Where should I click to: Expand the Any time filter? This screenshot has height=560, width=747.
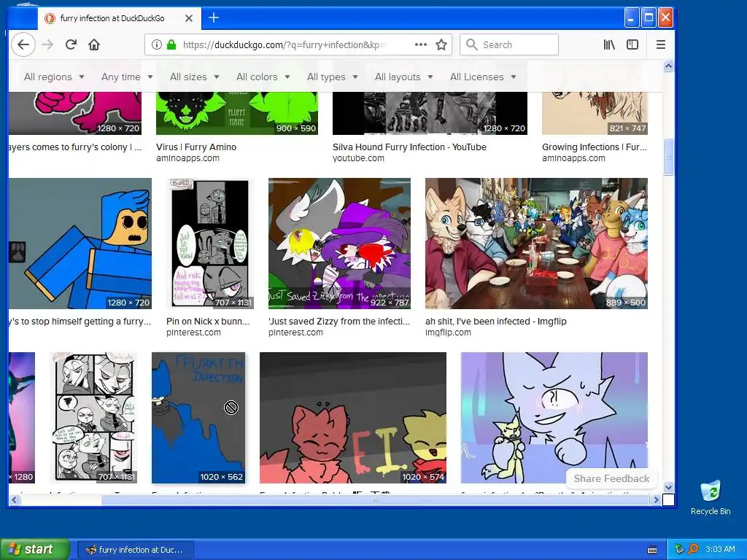coord(127,77)
